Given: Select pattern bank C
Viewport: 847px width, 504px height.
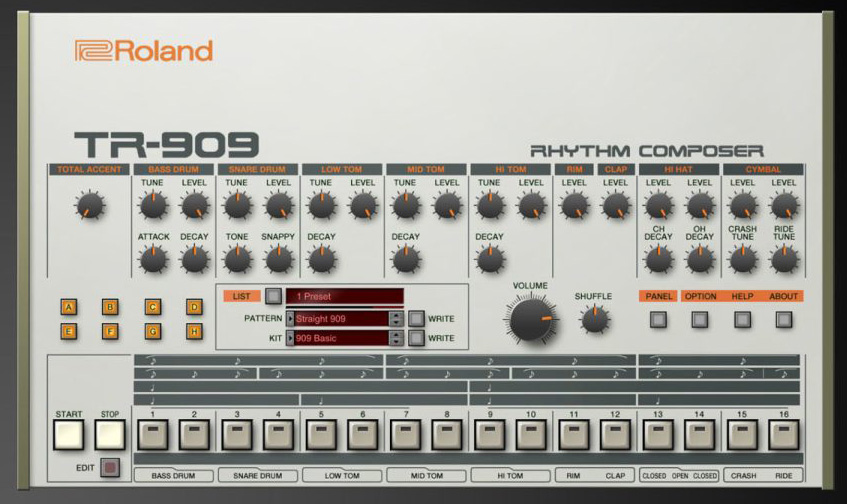Looking at the screenshot, I should coord(153,307).
